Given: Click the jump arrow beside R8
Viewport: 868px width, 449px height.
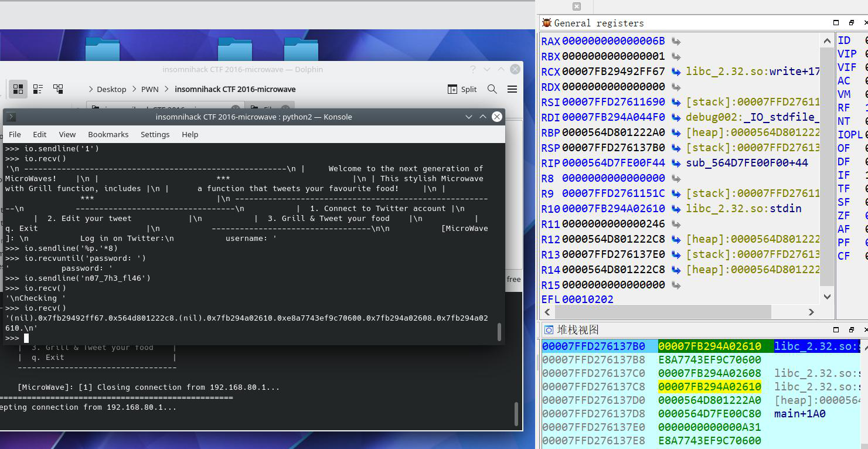Looking at the screenshot, I should point(676,179).
